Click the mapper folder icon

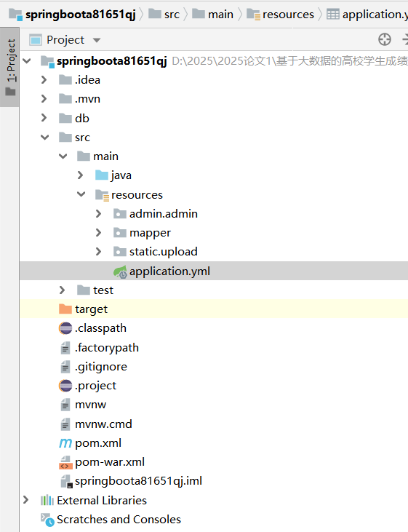(120, 233)
